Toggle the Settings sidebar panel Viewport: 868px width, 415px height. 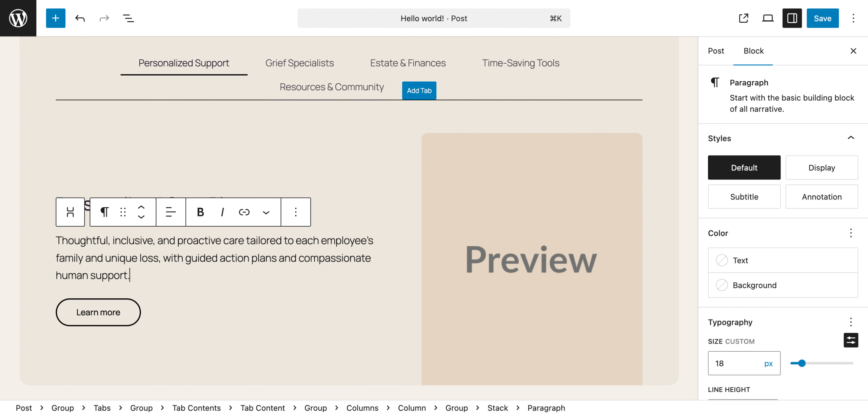(792, 18)
